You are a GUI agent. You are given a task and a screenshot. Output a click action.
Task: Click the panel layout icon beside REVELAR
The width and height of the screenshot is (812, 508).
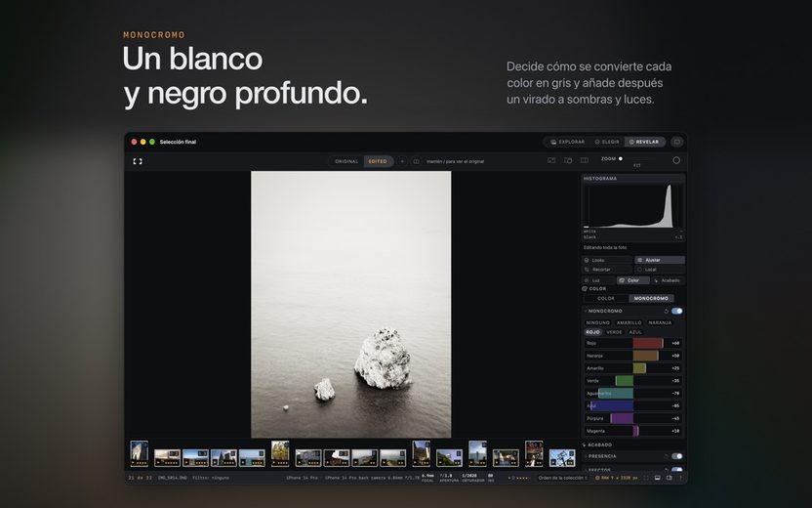[677, 142]
